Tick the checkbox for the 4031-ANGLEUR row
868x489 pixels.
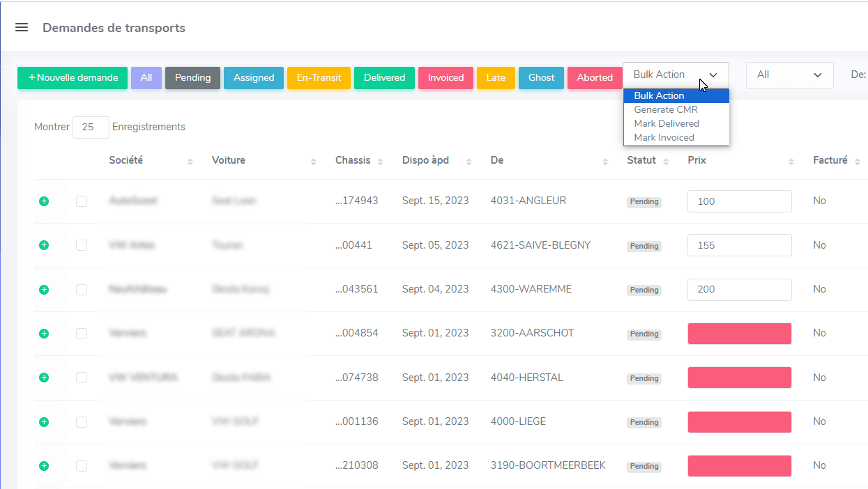(82, 201)
